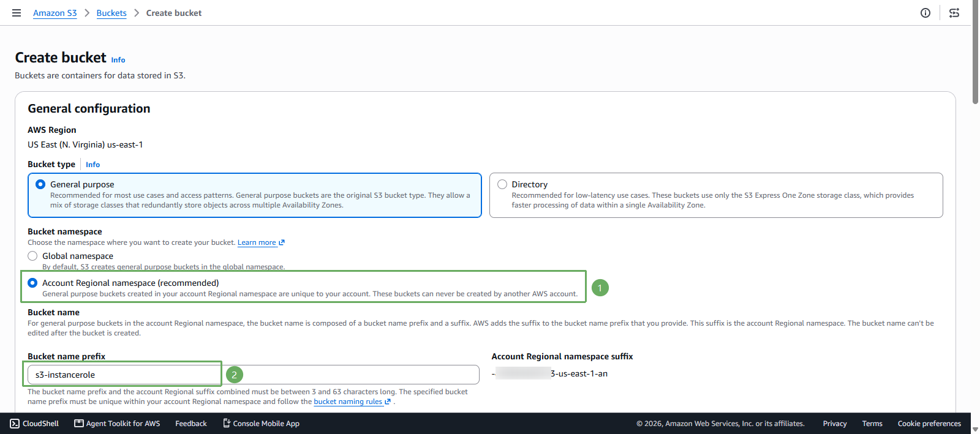Screen dimensions: 980x434
Task: Open the page settings icon in the top bar
Action: pyautogui.click(x=954, y=13)
